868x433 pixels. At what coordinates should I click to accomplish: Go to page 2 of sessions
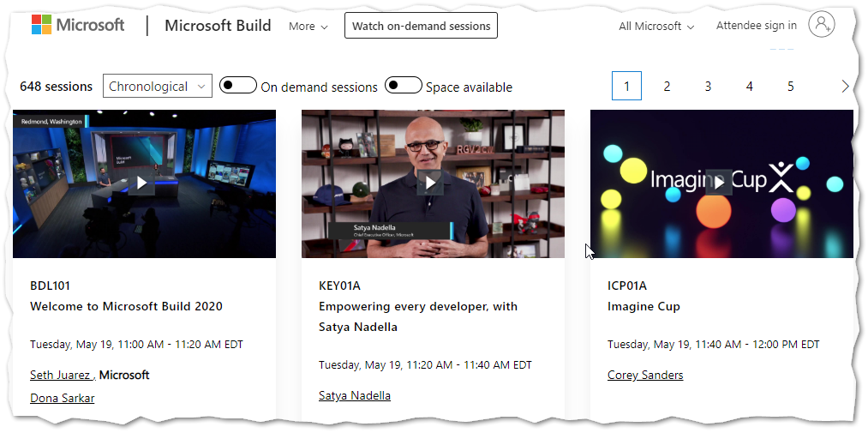pos(667,87)
